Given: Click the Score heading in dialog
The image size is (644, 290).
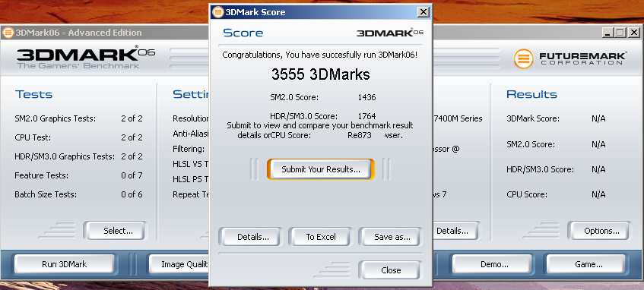Looking at the screenshot, I should tap(243, 33).
